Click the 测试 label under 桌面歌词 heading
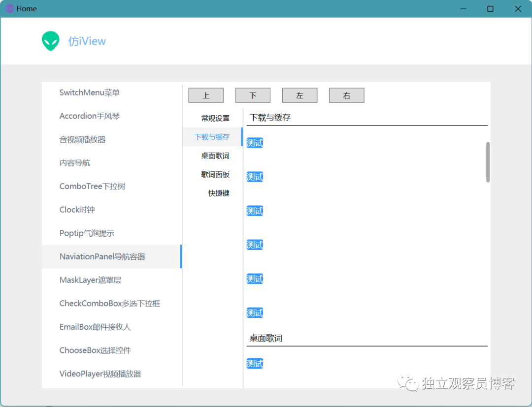This screenshot has height=407, width=532. (255, 364)
